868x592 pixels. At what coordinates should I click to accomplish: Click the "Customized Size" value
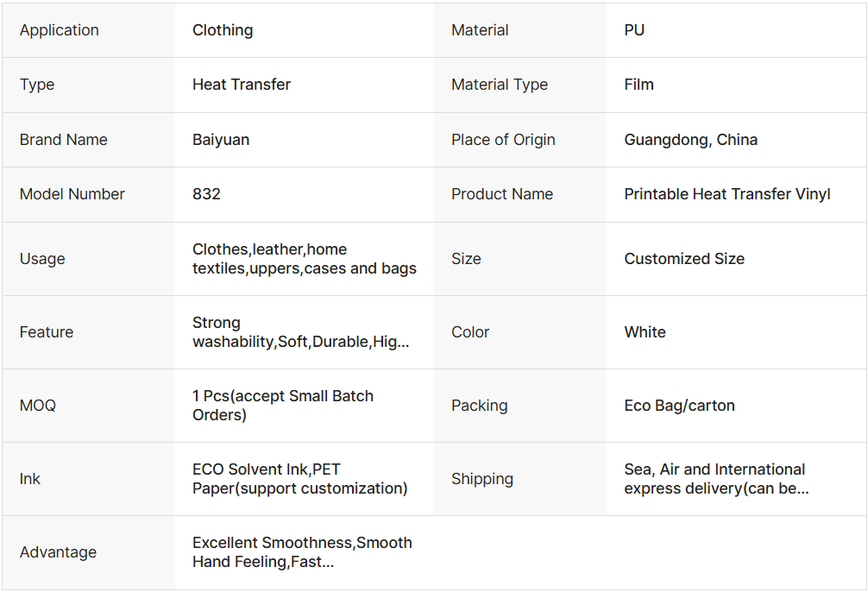pos(684,259)
